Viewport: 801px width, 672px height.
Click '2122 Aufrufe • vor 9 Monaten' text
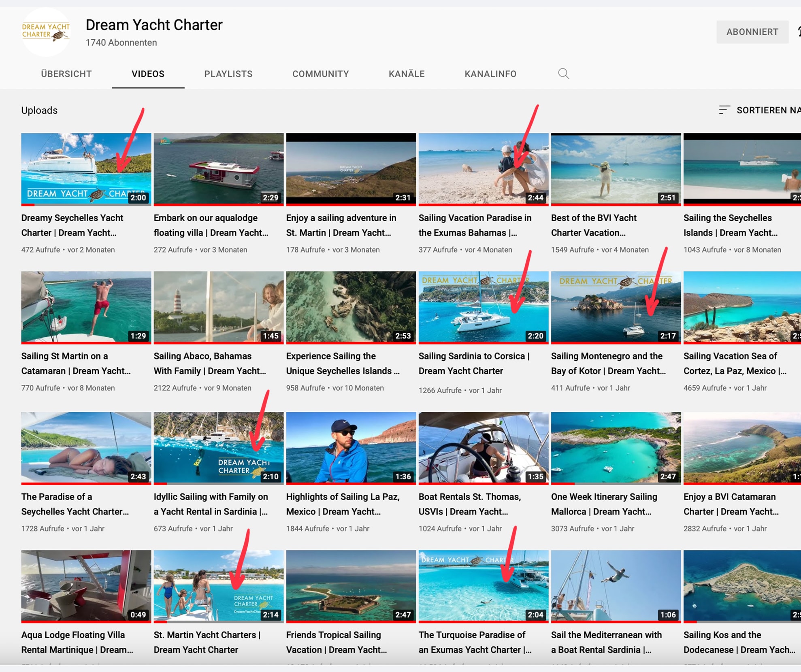coord(202,388)
